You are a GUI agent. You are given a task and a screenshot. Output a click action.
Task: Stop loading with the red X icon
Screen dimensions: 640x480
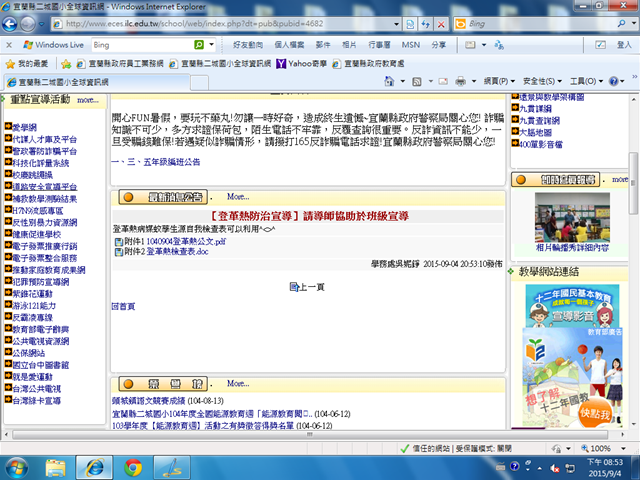tap(441, 24)
